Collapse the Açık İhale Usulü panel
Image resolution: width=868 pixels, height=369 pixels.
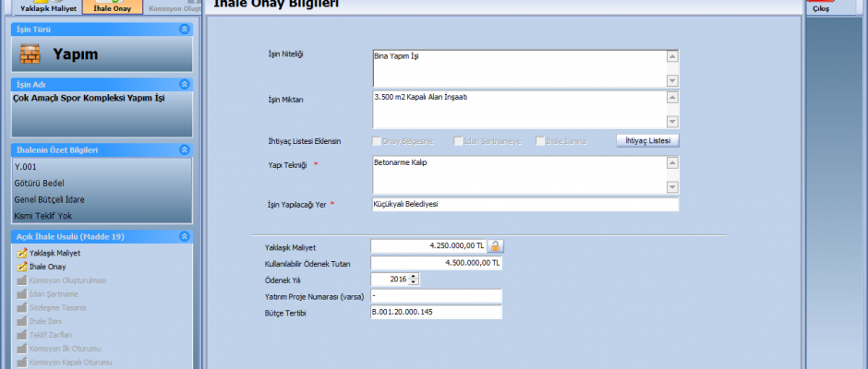[185, 236]
